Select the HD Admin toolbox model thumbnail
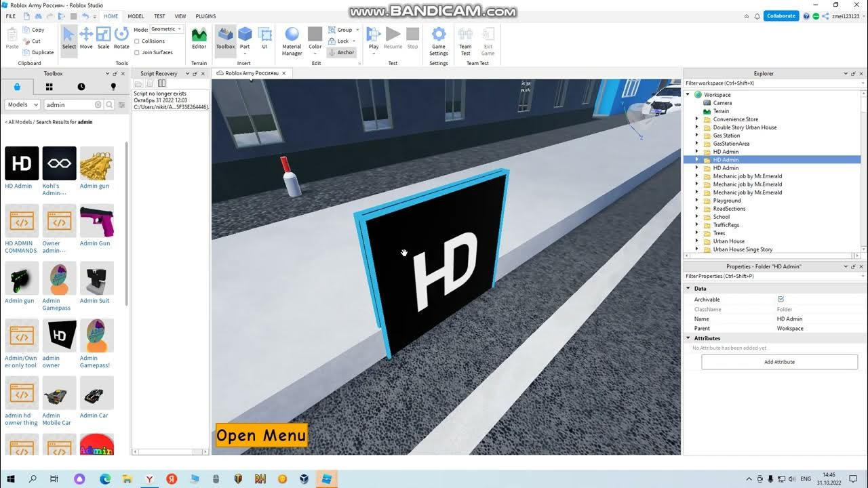The image size is (868, 488). click(22, 163)
